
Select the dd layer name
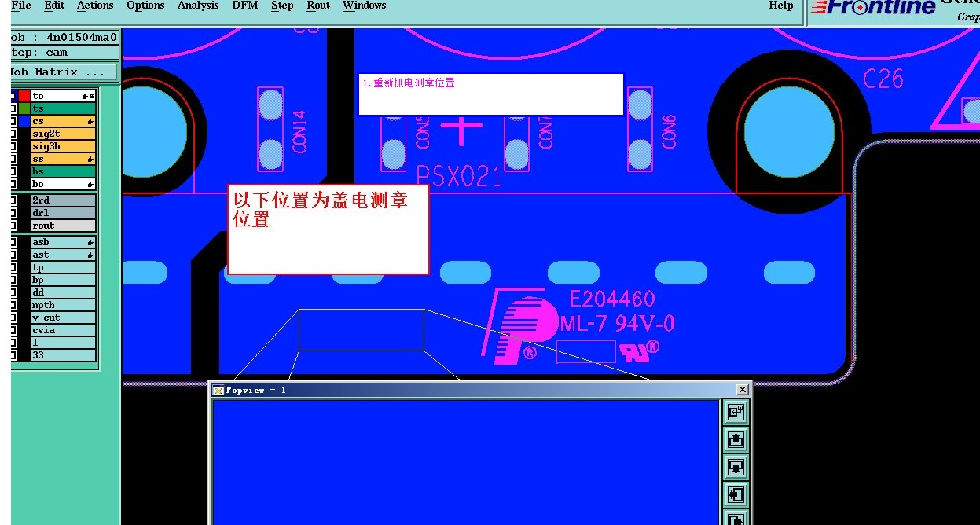pyautogui.click(x=63, y=292)
